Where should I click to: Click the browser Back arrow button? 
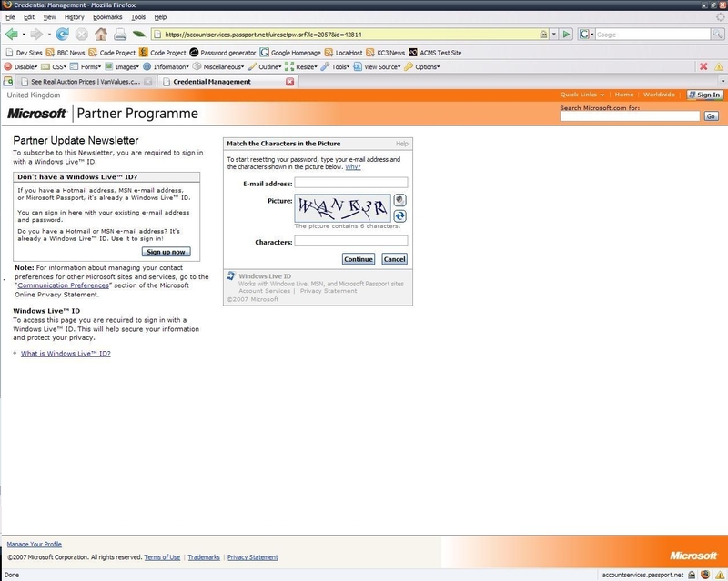click(13, 35)
